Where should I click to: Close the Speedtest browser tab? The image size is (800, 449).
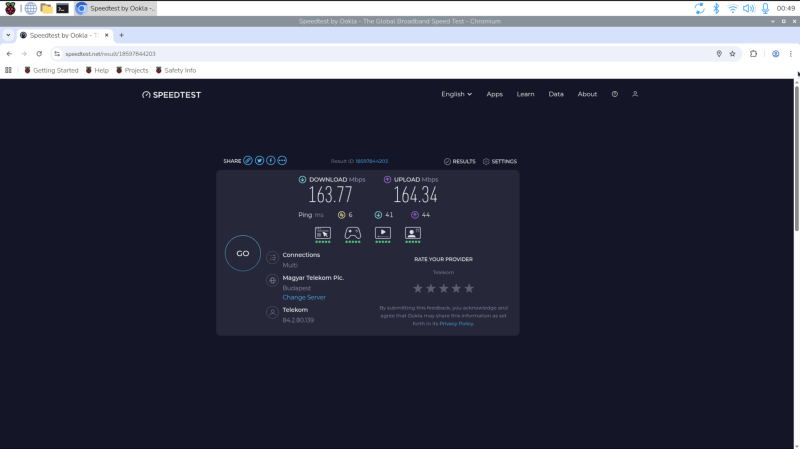click(107, 35)
